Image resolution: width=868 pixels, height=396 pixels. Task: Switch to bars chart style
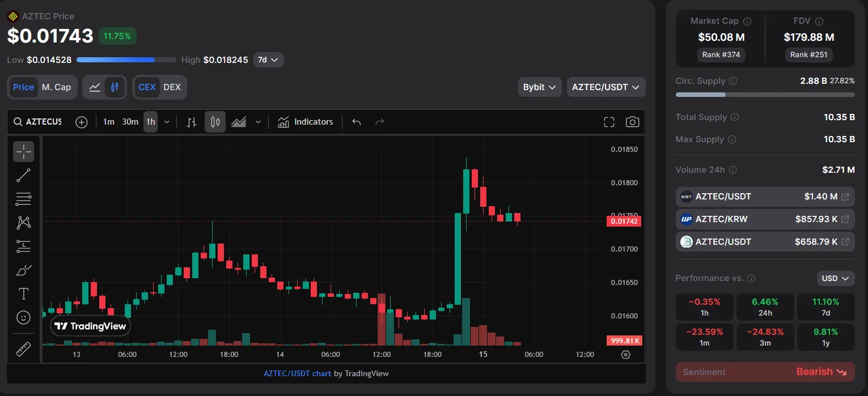(192, 122)
